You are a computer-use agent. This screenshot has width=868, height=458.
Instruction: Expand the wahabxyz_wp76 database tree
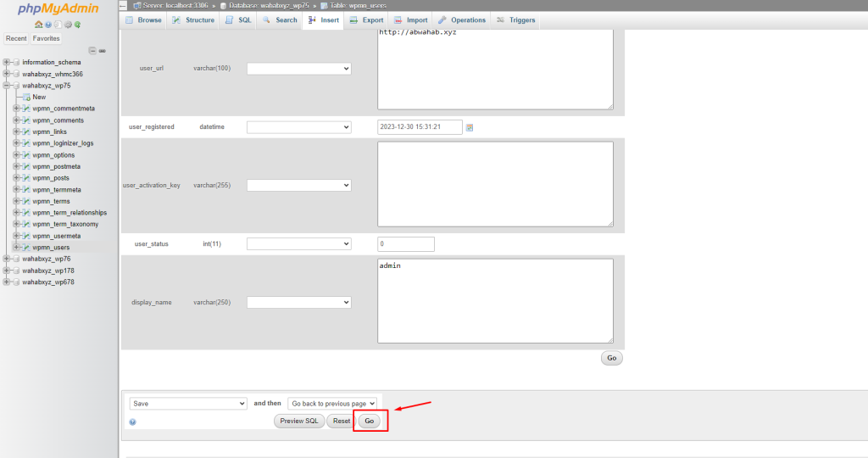[x=7, y=259]
